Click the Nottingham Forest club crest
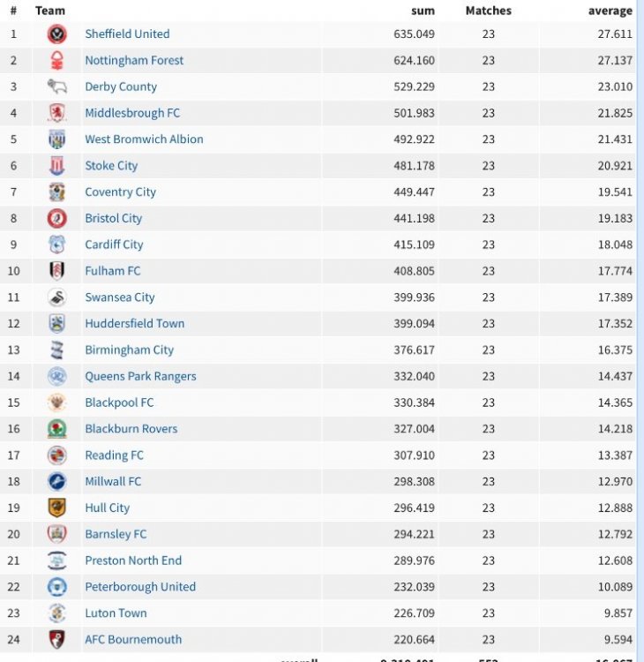 tap(56, 61)
